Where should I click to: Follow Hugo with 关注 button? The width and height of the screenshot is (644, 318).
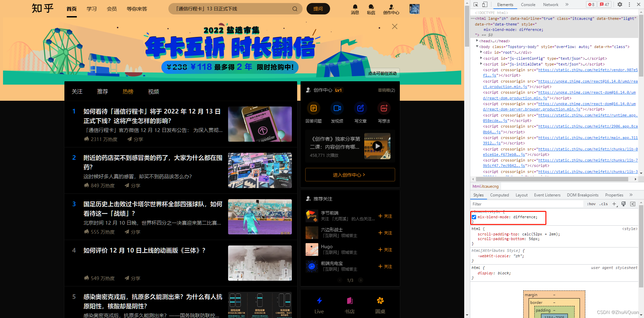(385, 249)
